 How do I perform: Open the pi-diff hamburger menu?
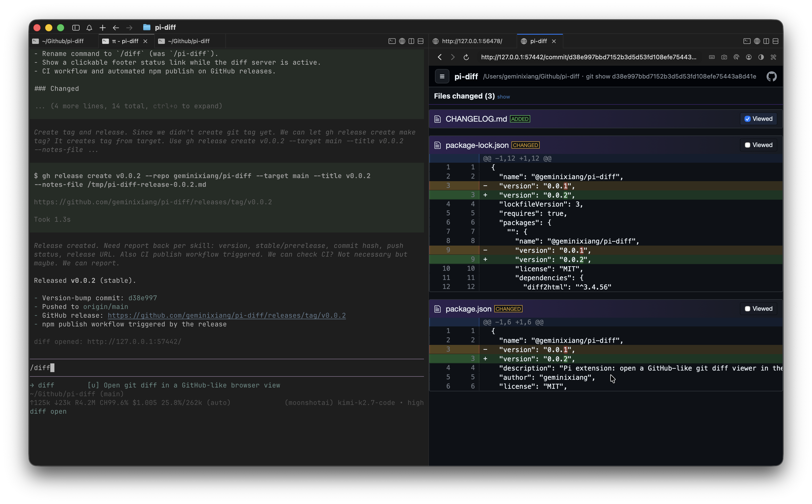pos(442,76)
